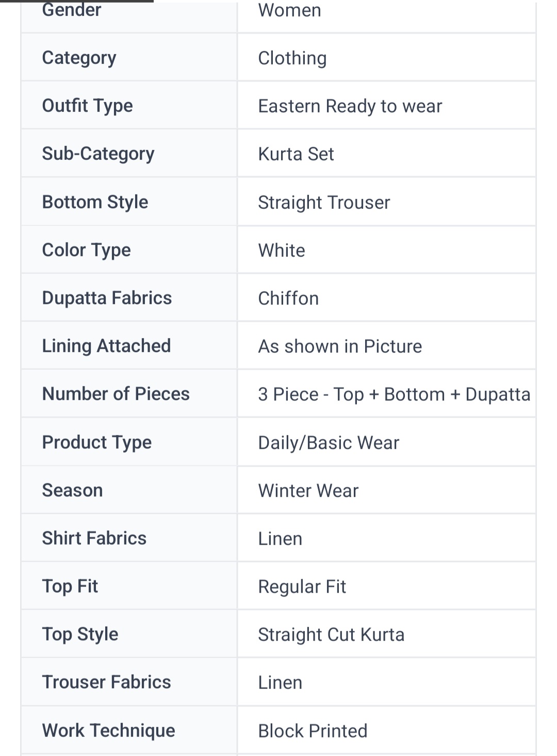Tap the Regular Fit value
Screen dimensions: 557x756
(x=302, y=587)
